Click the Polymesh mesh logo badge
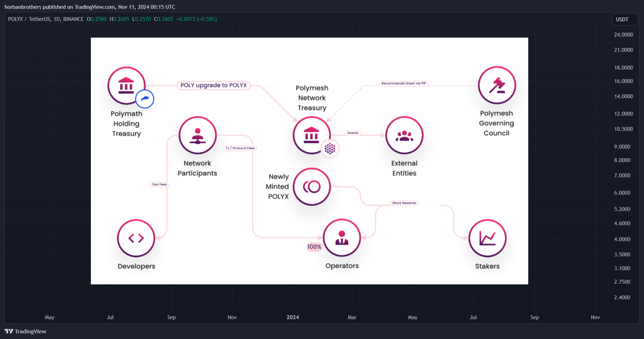 pyautogui.click(x=330, y=149)
